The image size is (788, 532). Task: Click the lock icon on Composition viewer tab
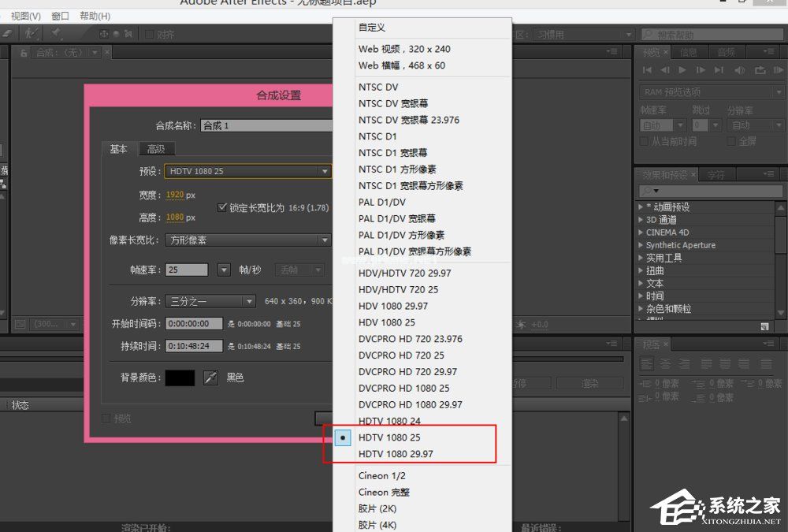[x=23, y=53]
